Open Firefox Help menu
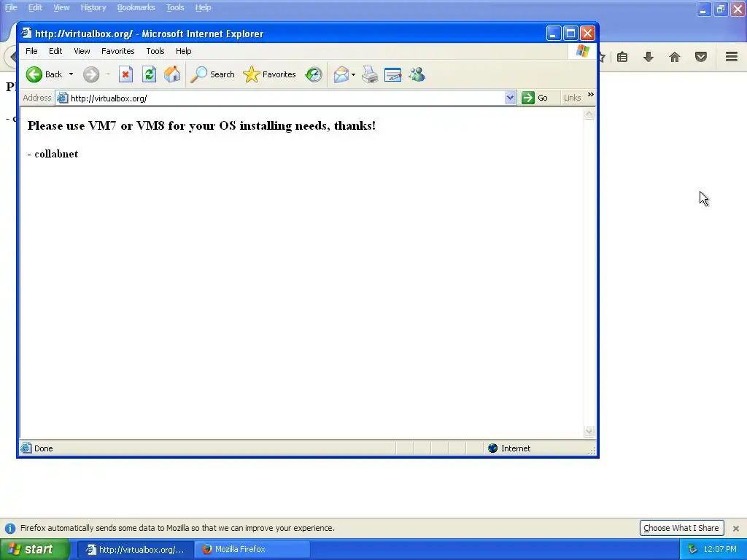The height and width of the screenshot is (560, 747). 203,7
